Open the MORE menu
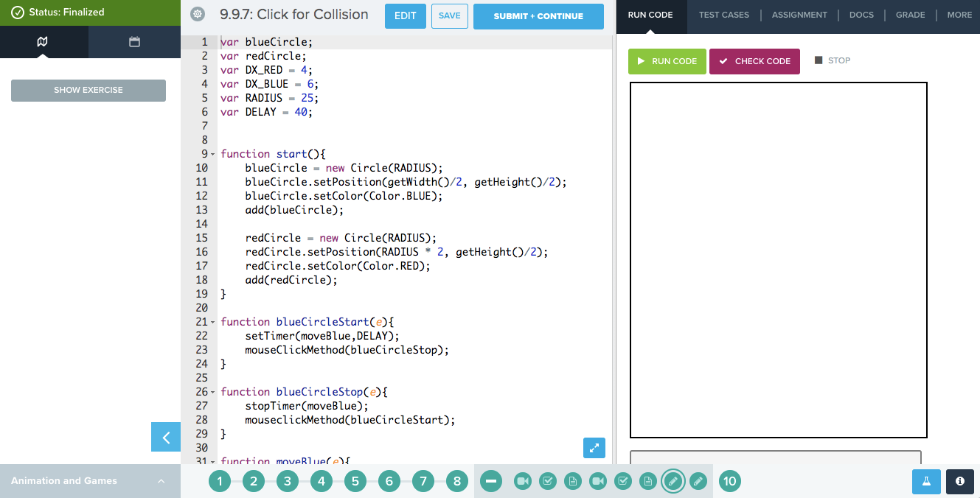 959,14
